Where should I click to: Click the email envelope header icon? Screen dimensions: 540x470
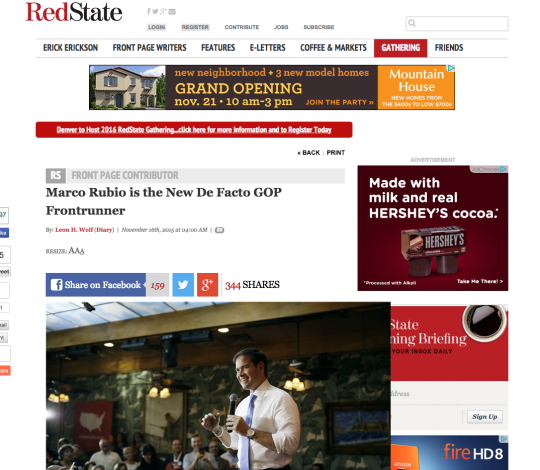[172, 12]
